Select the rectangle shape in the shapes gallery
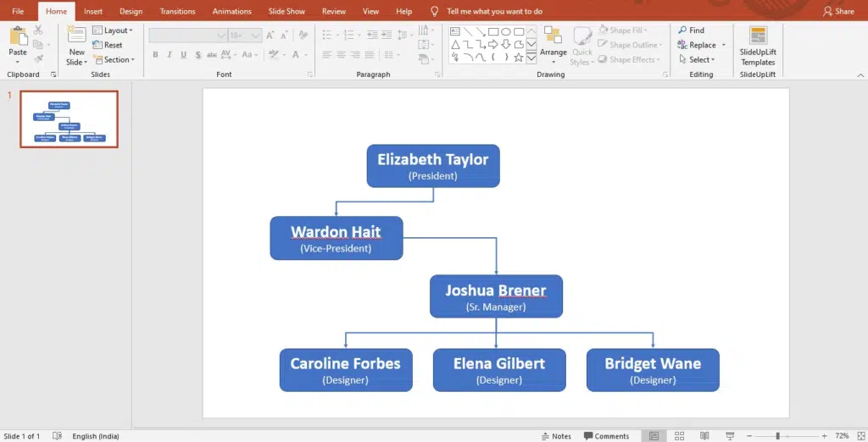 tap(492, 31)
